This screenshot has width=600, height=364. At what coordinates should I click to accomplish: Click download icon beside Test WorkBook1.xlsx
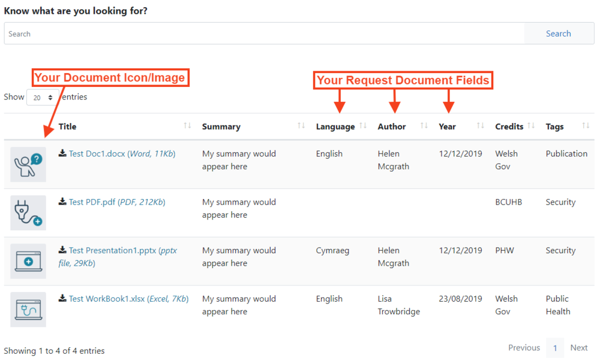[x=62, y=299]
